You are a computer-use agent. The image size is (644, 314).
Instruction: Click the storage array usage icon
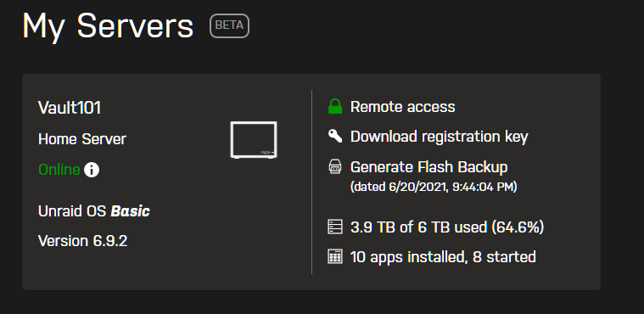(335, 227)
